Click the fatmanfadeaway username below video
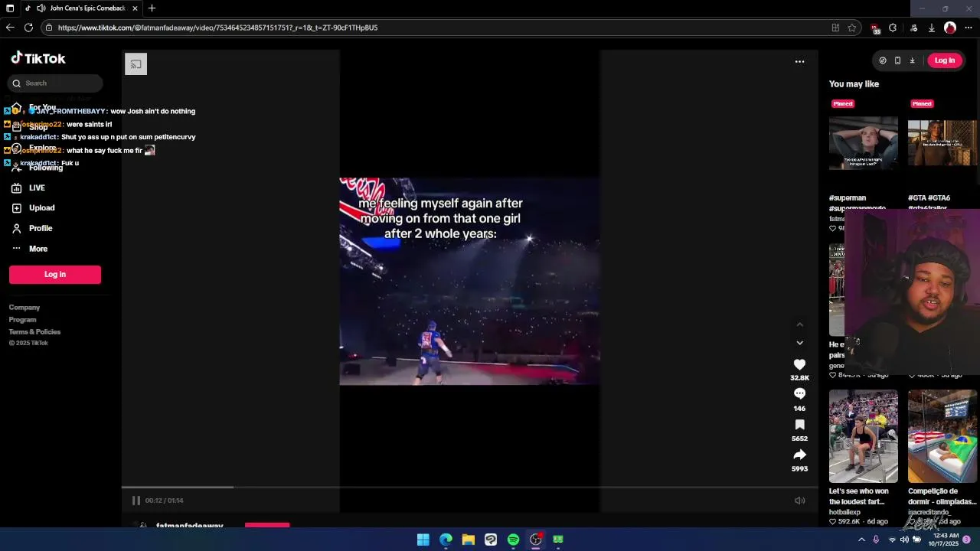 (x=189, y=526)
